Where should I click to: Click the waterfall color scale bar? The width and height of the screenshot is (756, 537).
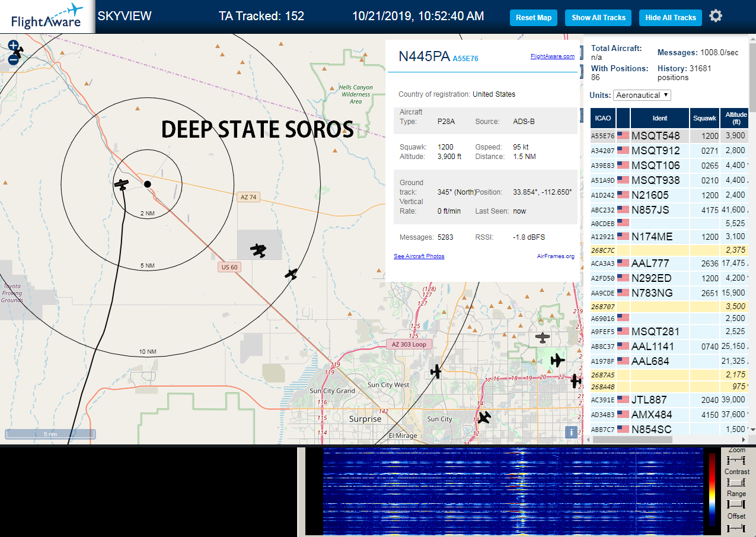click(x=712, y=490)
